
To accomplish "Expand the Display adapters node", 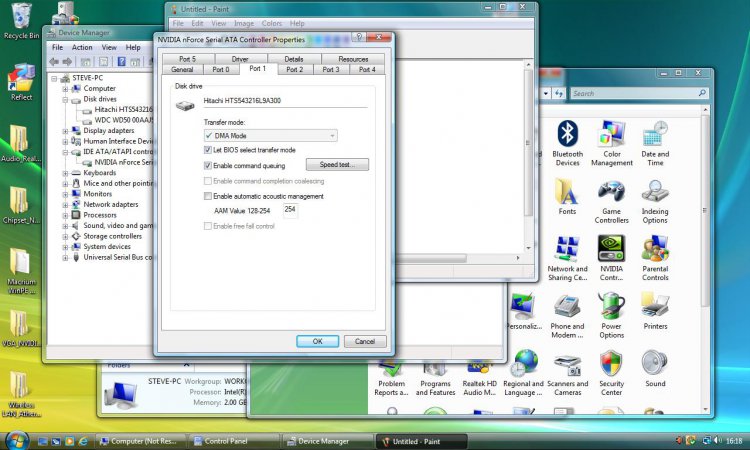I will point(65,131).
